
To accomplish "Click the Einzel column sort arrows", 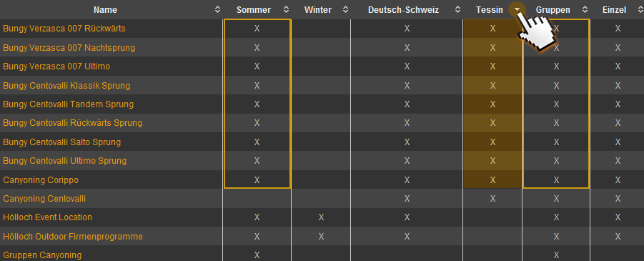I will [640, 10].
